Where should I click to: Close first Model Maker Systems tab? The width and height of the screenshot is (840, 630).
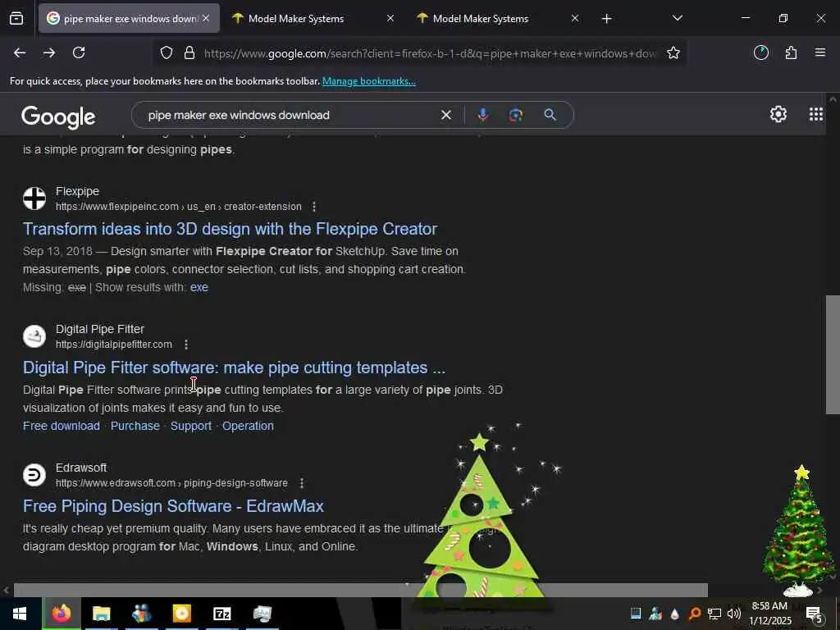click(390, 18)
